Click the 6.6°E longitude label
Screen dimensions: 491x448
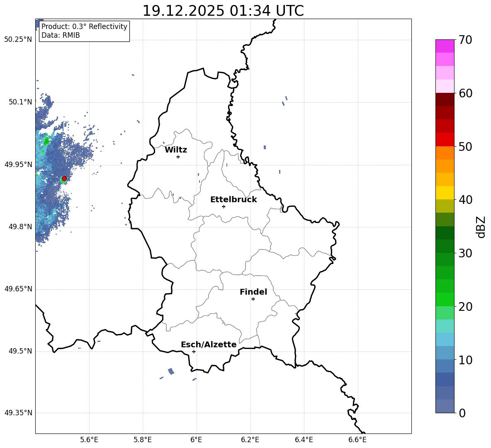pos(357,440)
